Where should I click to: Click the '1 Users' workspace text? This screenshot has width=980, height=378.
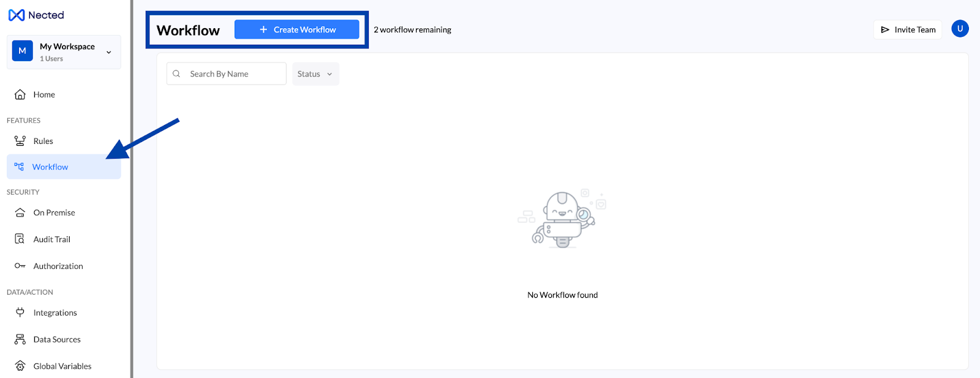coord(51,59)
